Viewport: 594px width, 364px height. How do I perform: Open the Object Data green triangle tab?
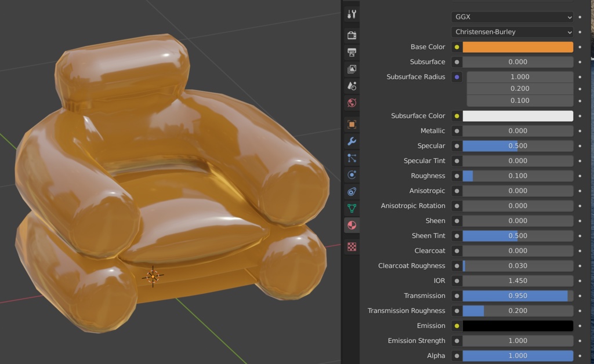(x=352, y=208)
